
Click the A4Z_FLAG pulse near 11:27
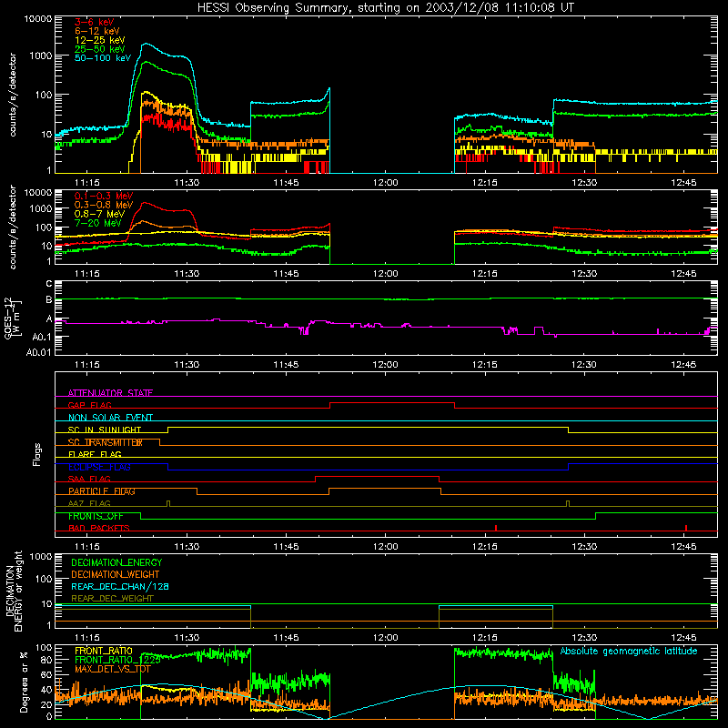coord(168,503)
